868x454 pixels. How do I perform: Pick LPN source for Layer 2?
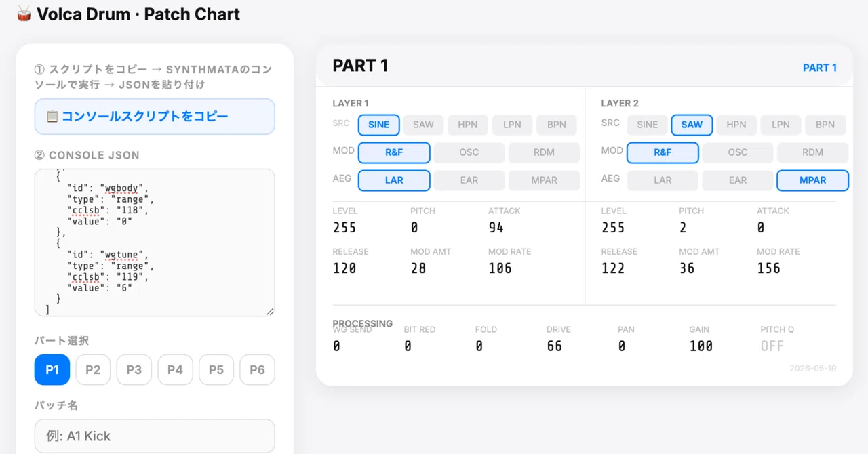point(781,125)
